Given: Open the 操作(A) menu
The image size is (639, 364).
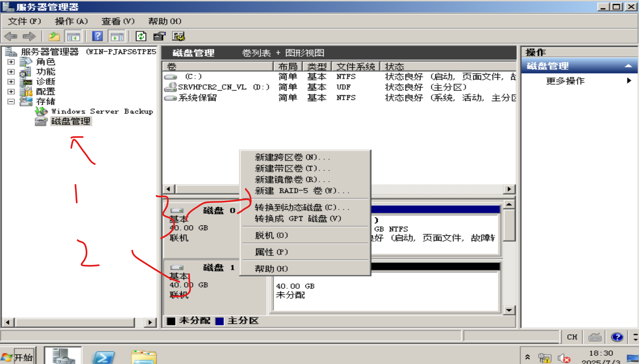Looking at the screenshot, I should [71, 21].
